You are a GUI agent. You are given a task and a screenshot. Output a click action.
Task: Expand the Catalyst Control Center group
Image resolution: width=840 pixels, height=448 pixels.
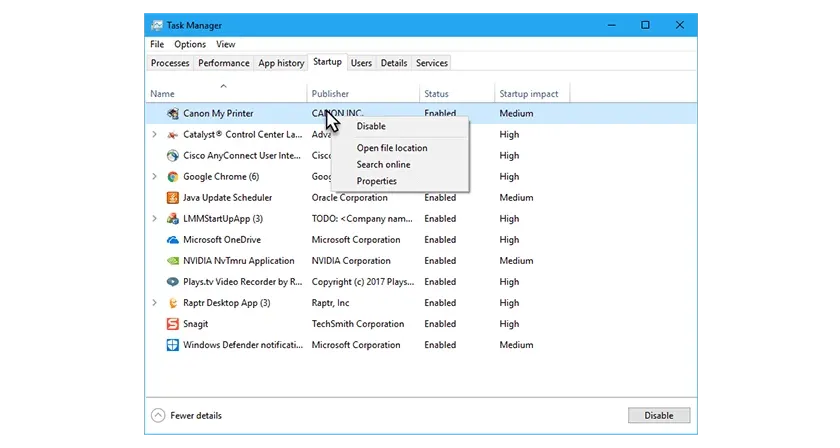tap(154, 135)
